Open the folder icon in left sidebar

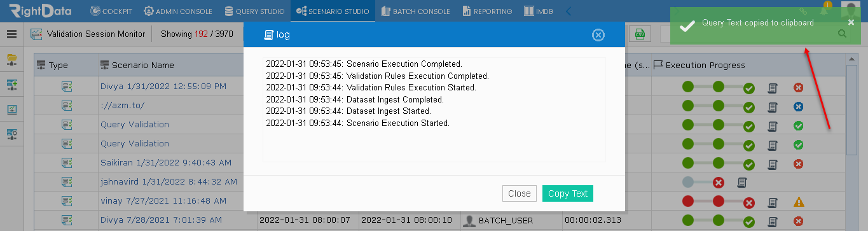(11, 60)
